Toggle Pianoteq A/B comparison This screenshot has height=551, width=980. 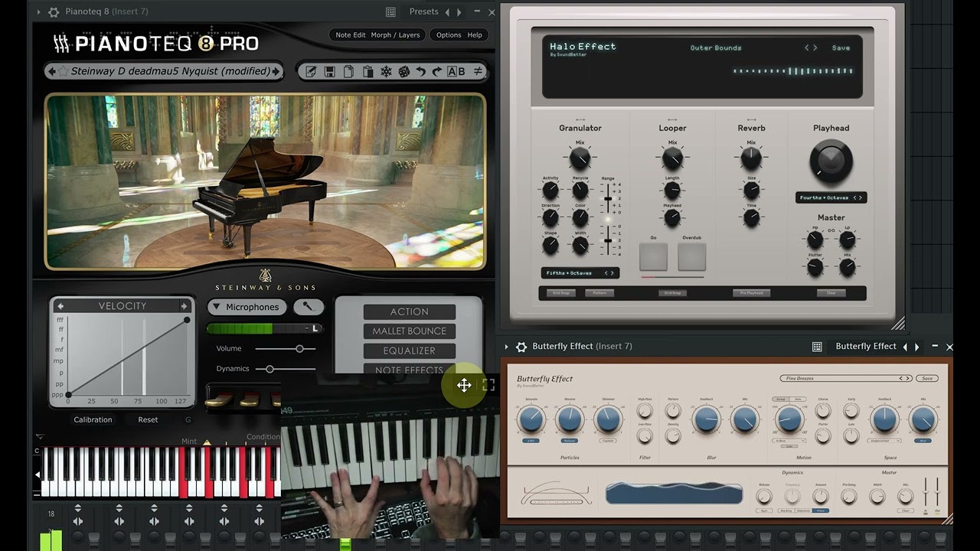(x=456, y=71)
